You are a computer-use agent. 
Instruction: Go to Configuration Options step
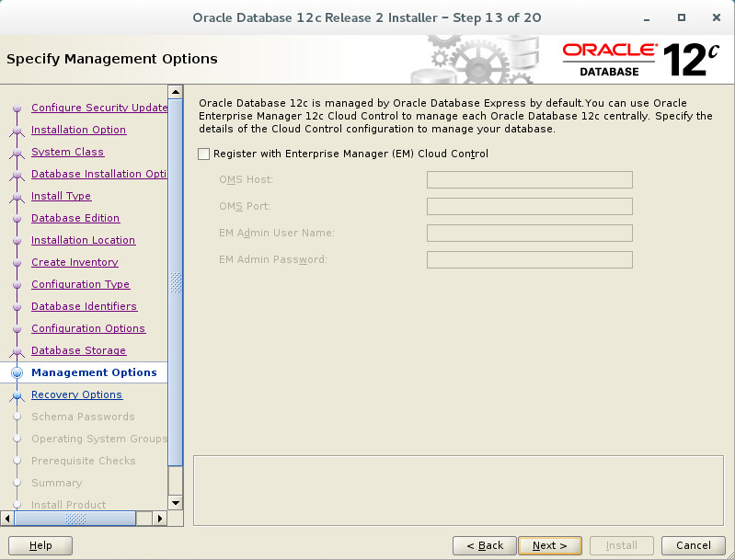coord(88,328)
